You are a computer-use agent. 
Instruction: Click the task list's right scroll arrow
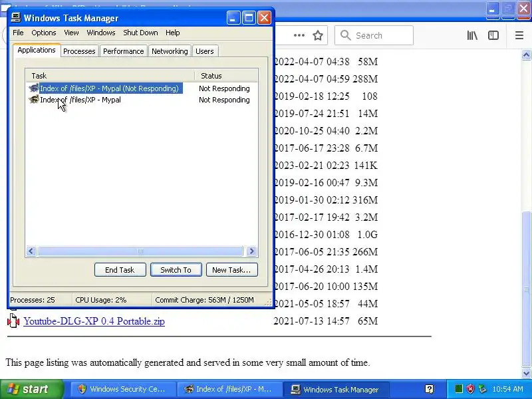[252, 251]
